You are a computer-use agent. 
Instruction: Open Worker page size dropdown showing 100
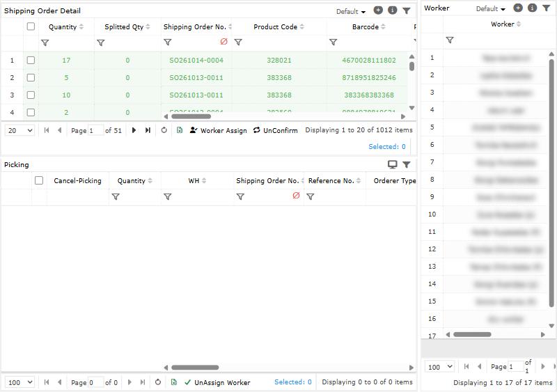[440, 367]
